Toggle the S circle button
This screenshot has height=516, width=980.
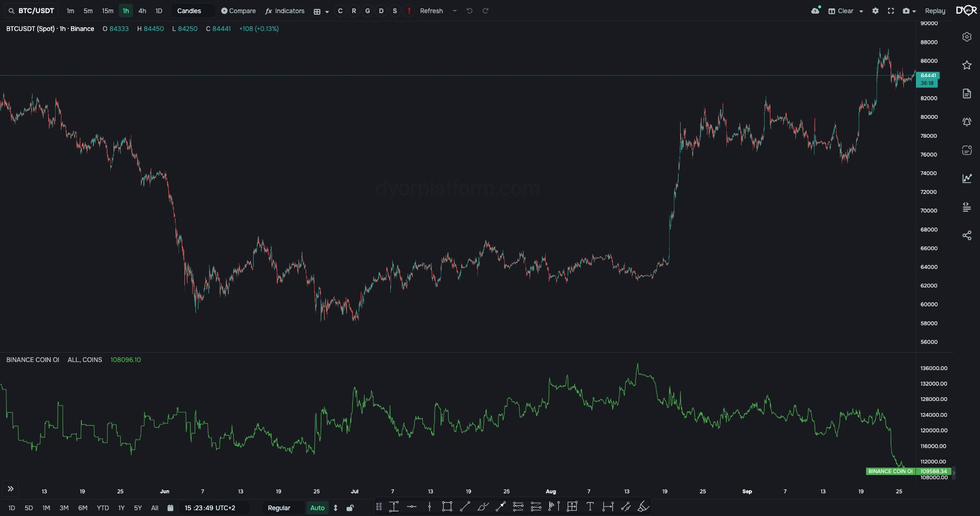pyautogui.click(x=395, y=11)
